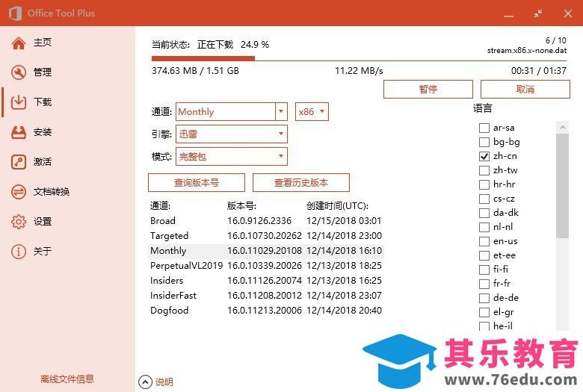Click the Settings gear icon in sidebar
Viewport: 583px width, 392px height.
pyautogui.click(x=18, y=222)
